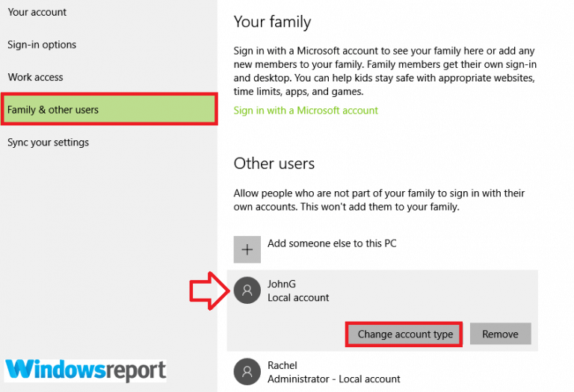Open Sync your settings
574x392 pixels.
[48, 143]
